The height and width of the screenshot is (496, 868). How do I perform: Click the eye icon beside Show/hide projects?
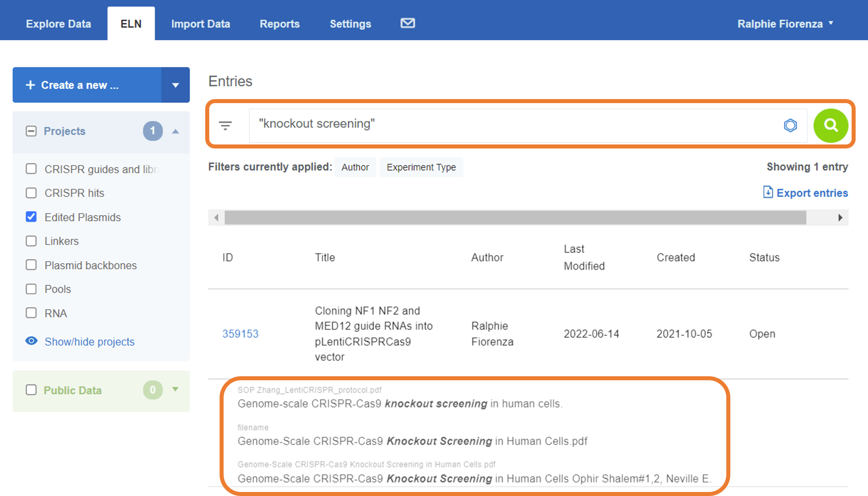coord(31,341)
